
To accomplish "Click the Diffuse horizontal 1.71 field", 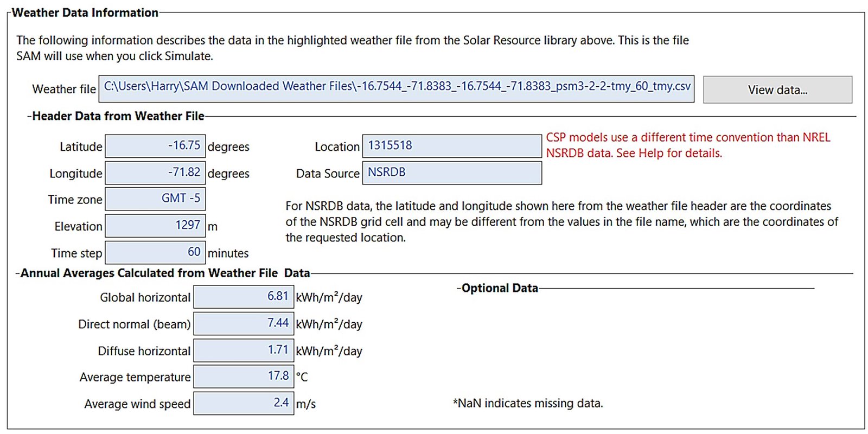I will point(244,350).
